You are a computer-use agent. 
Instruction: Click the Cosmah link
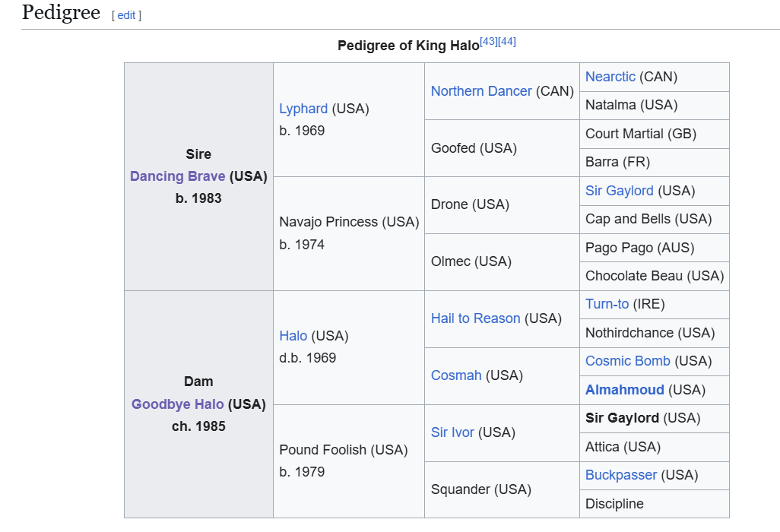[456, 375]
